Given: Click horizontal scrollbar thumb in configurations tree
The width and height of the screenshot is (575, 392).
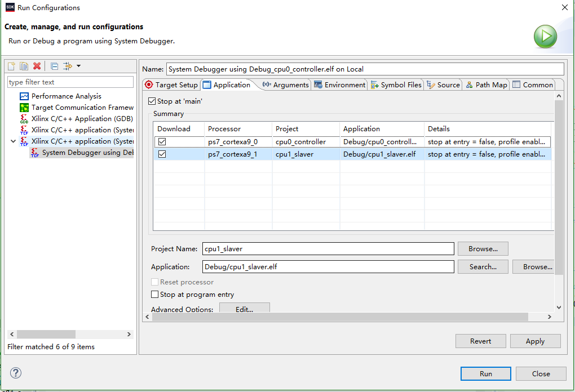Looking at the screenshot, I should point(46,334).
